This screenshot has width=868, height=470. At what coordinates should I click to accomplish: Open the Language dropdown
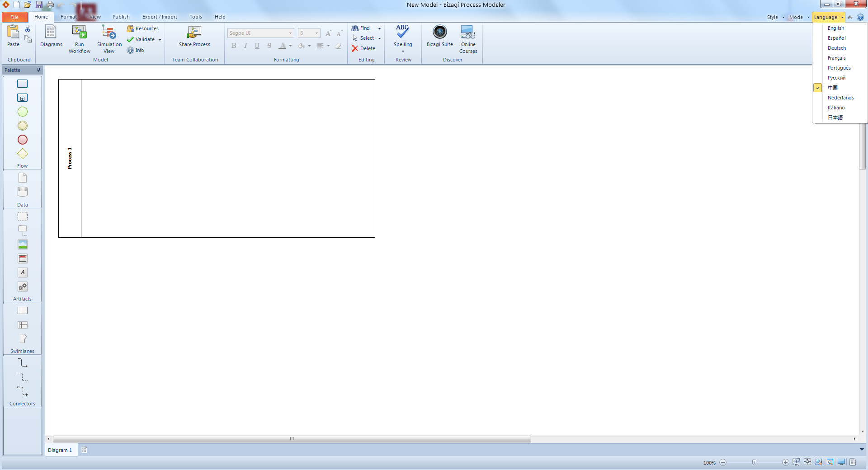828,17
